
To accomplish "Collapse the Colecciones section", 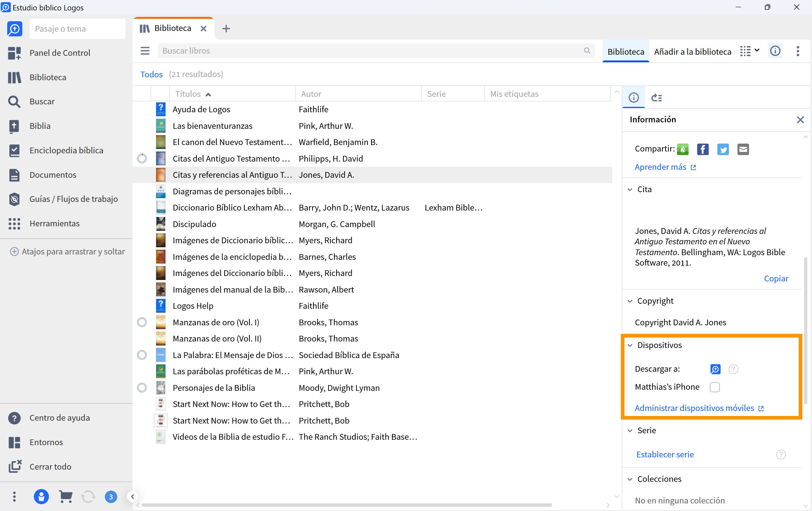I will pos(630,479).
